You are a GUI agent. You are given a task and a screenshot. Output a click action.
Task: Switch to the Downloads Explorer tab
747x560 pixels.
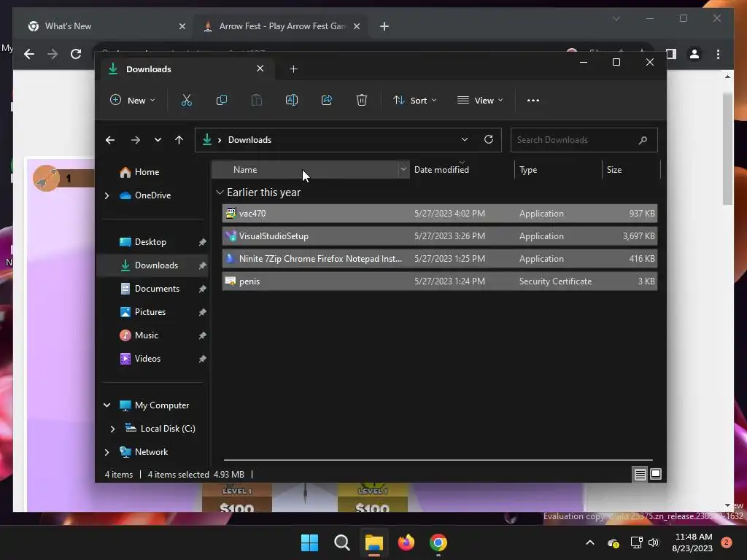tap(186, 69)
